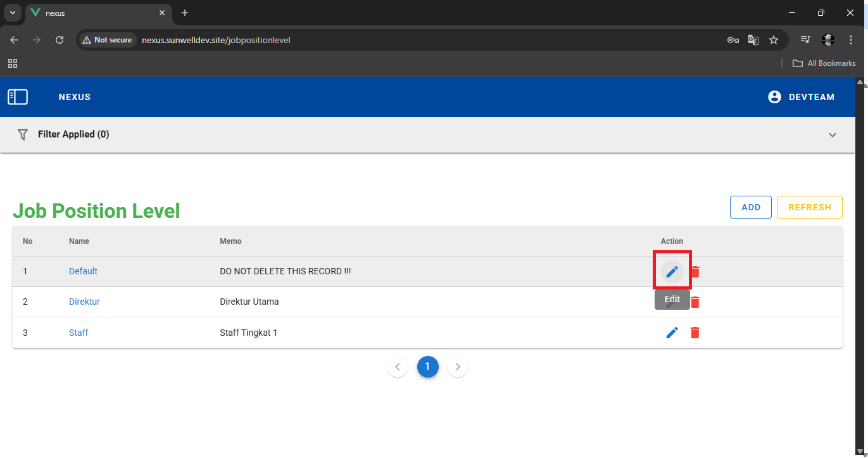This screenshot has width=868, height=458.
Task: Edit the Default job position record
Action: [x=672, y=272]
